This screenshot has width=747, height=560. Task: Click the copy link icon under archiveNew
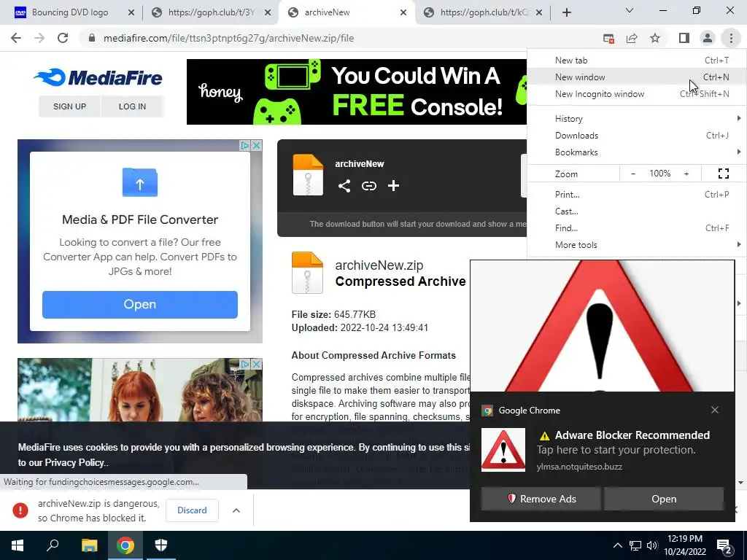coord(368,186)
